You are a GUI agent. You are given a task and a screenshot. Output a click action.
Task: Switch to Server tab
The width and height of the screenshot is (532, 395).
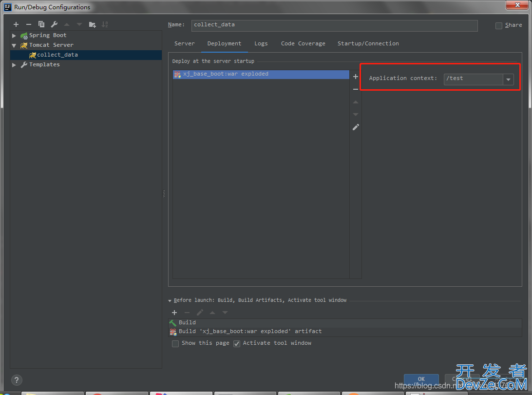(x=185, y=43)
